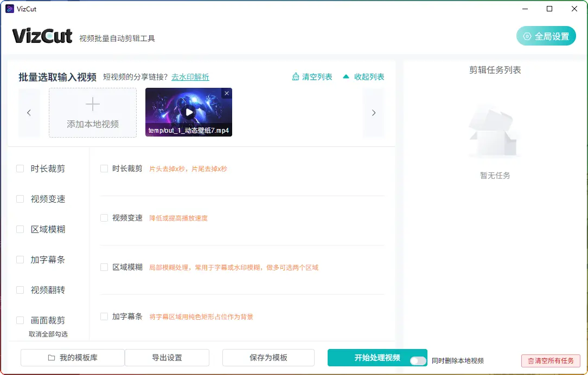Click 取消全部勾选 to uncheck all
Screen dimensions: 588x375
[48, 334]
